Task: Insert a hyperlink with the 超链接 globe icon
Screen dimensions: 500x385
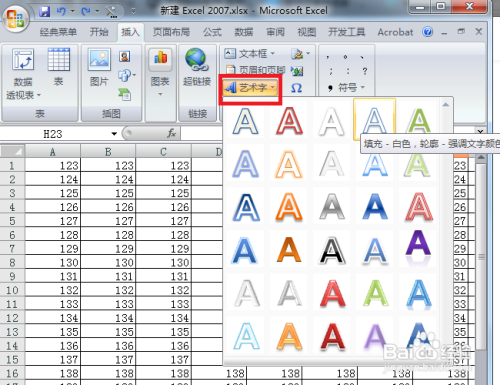Action: pyautogui.click(x=197, y=67)
